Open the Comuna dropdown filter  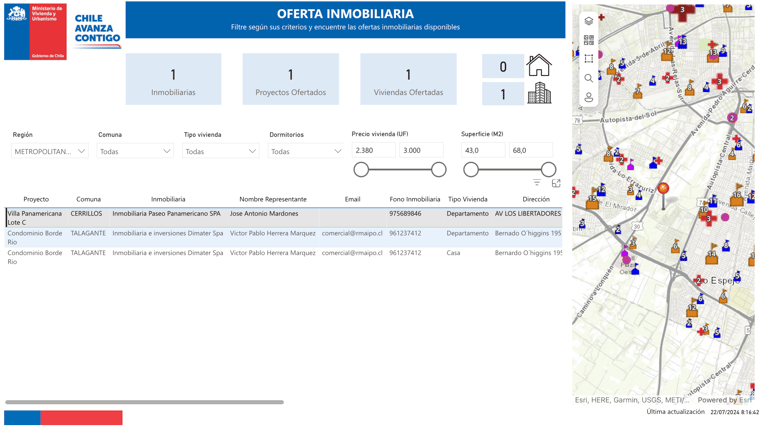pos(135,151)
